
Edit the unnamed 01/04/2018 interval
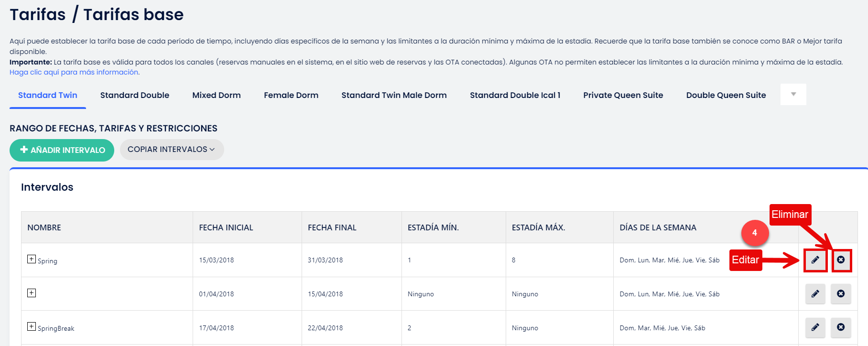[815, 293]
